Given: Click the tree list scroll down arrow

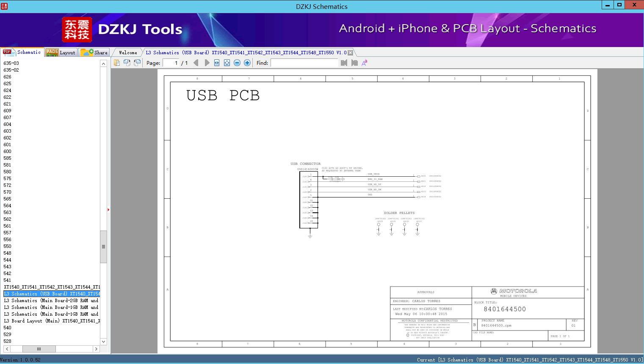Looking at the screenshot, I should tap(103, 342).
